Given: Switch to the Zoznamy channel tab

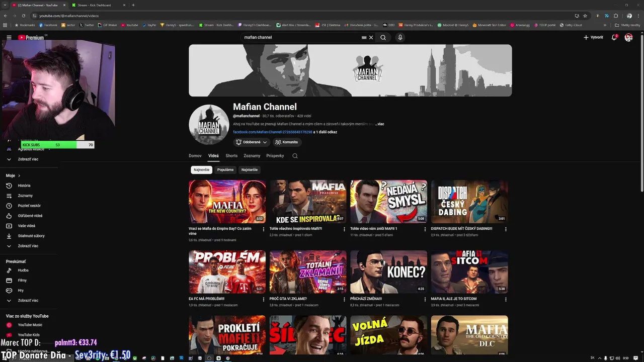Looking at the screenshot, I should tap(252, 156).
